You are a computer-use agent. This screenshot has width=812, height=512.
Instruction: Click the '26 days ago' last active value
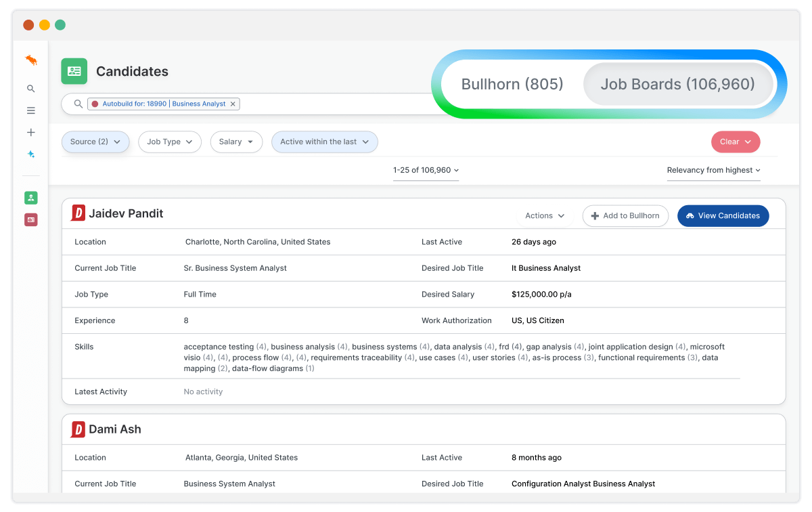(x=534, y=242)
